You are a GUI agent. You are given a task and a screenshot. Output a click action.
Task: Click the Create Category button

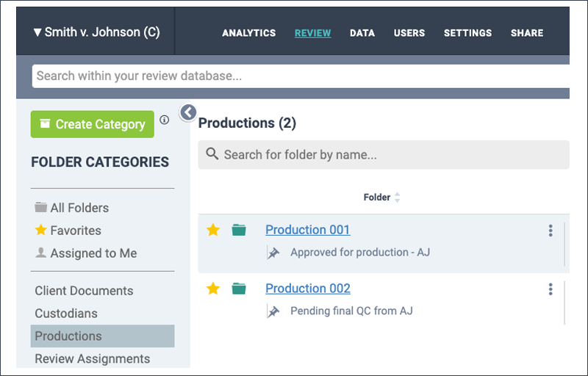pos(93,124)
